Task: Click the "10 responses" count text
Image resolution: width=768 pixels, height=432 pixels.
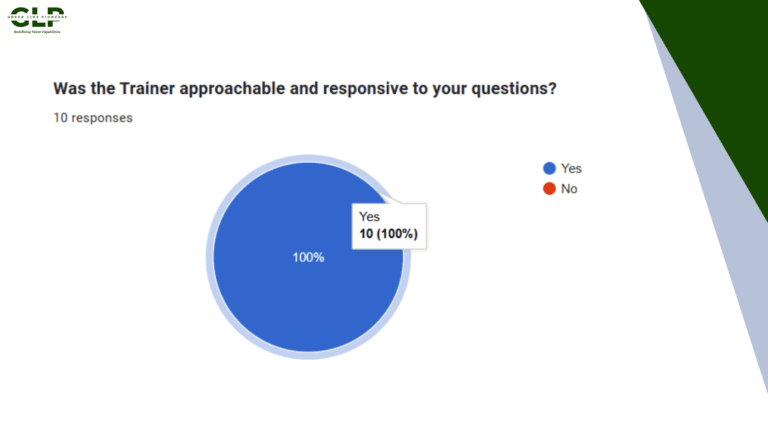Action: tap(93, 118)
